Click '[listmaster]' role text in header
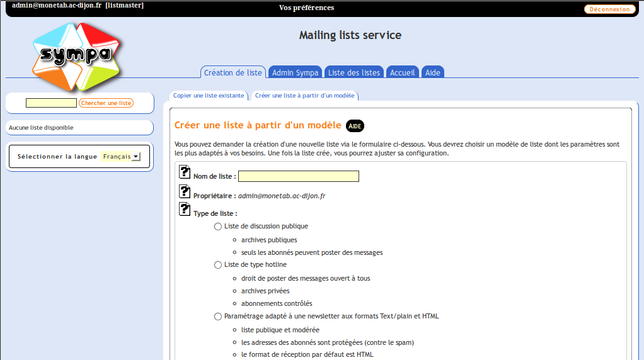 124,5
